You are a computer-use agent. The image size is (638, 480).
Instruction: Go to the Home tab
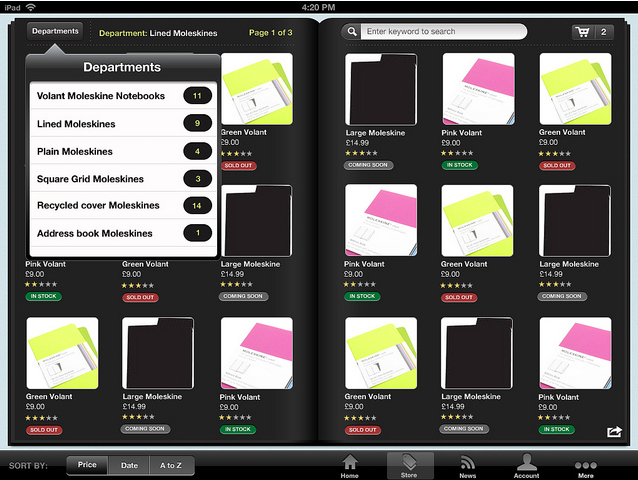(x=350, y=466)
